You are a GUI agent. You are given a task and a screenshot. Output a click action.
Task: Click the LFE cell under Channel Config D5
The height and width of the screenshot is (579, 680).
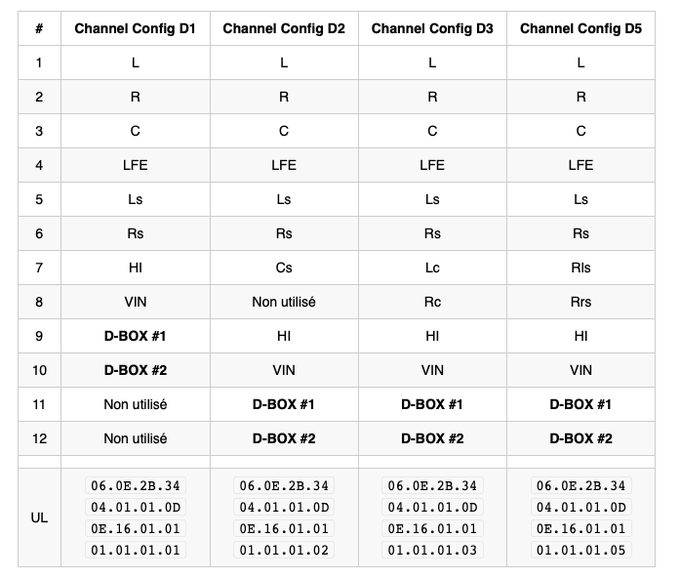point(581,165)
